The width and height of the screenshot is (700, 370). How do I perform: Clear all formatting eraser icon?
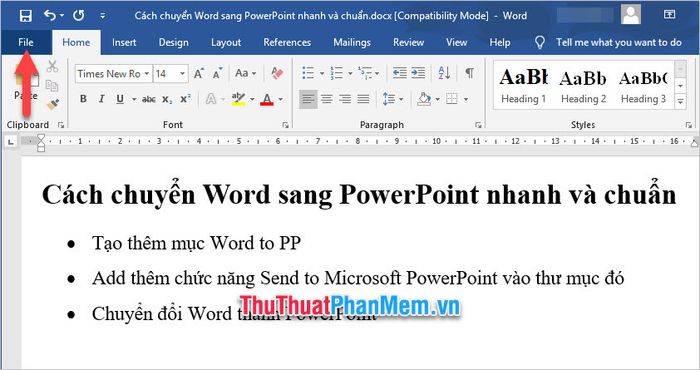(277, 73)
